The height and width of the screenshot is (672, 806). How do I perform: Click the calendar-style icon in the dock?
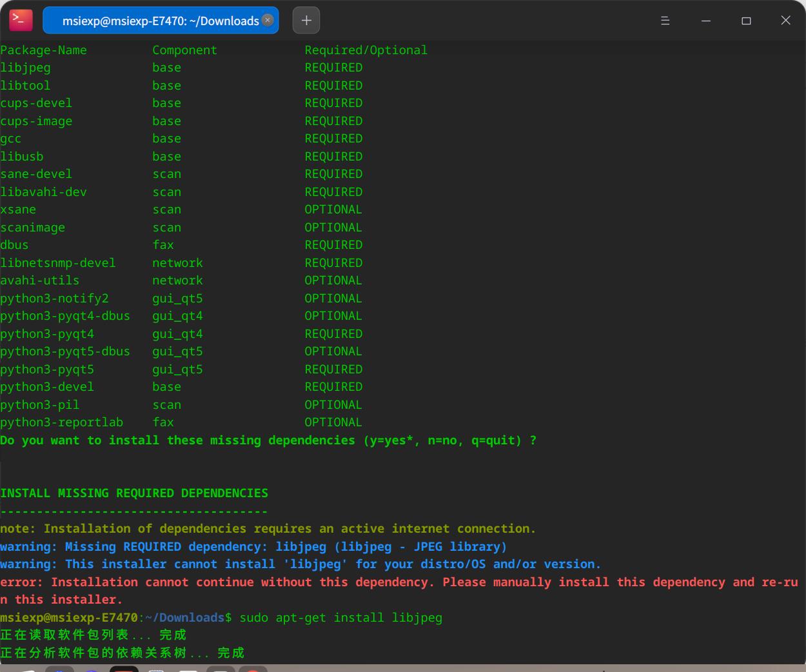pos(157,669)
